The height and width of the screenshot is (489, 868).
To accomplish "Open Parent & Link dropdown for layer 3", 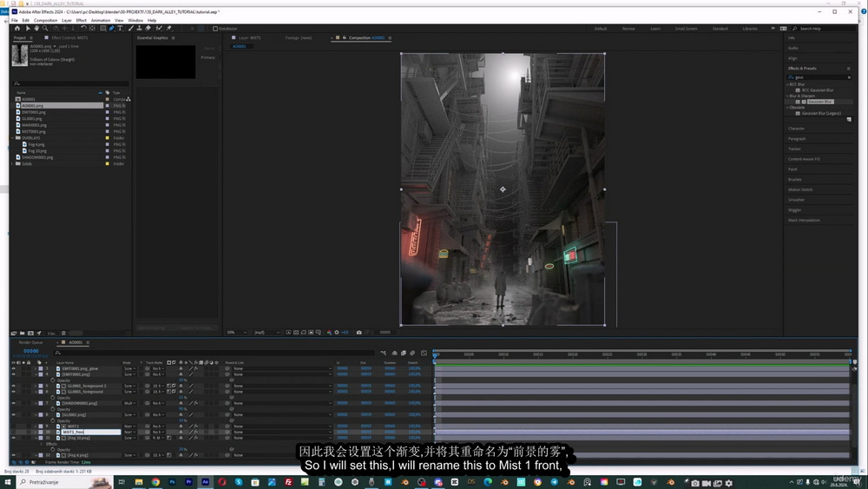I will [283, 368].
